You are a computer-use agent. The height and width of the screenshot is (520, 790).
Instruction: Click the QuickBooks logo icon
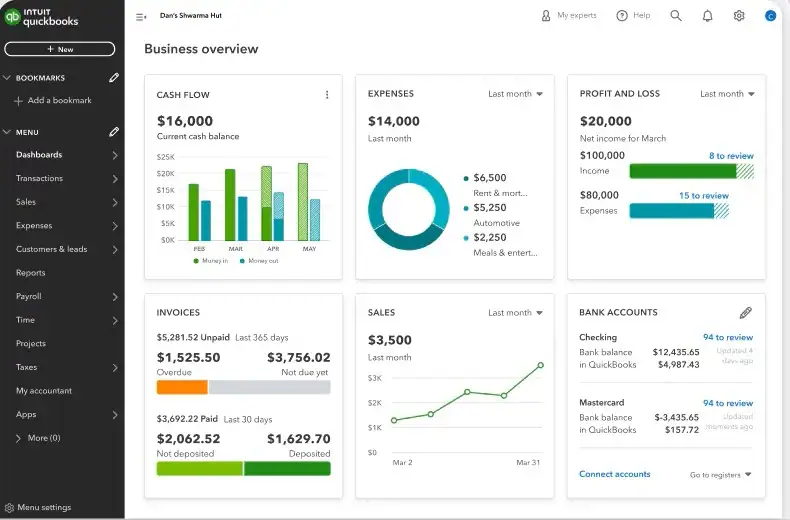12,17
